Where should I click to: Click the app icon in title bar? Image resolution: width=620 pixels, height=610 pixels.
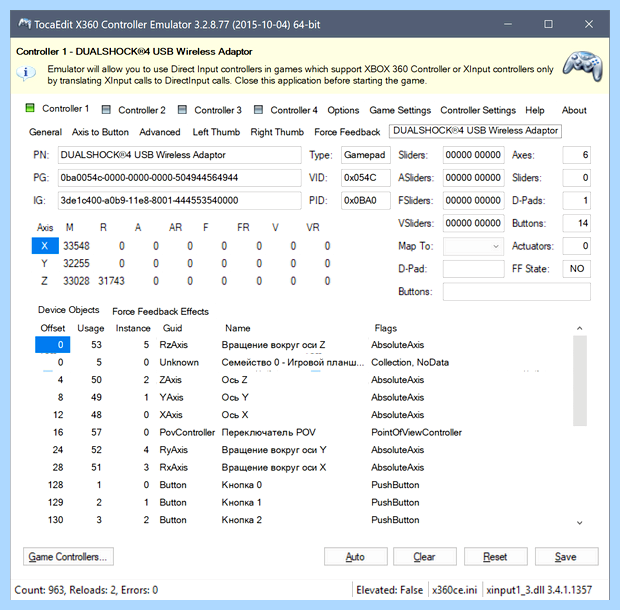(x=24, y=24)
